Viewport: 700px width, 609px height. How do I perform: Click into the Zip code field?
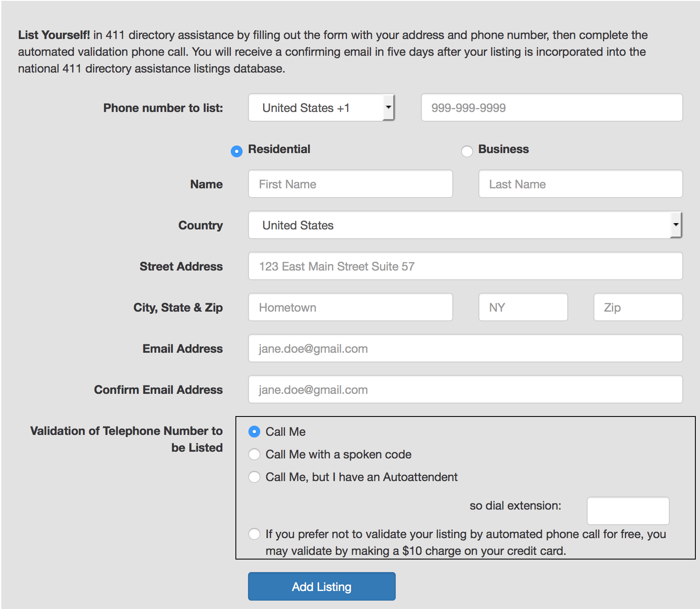coord(637,307)
